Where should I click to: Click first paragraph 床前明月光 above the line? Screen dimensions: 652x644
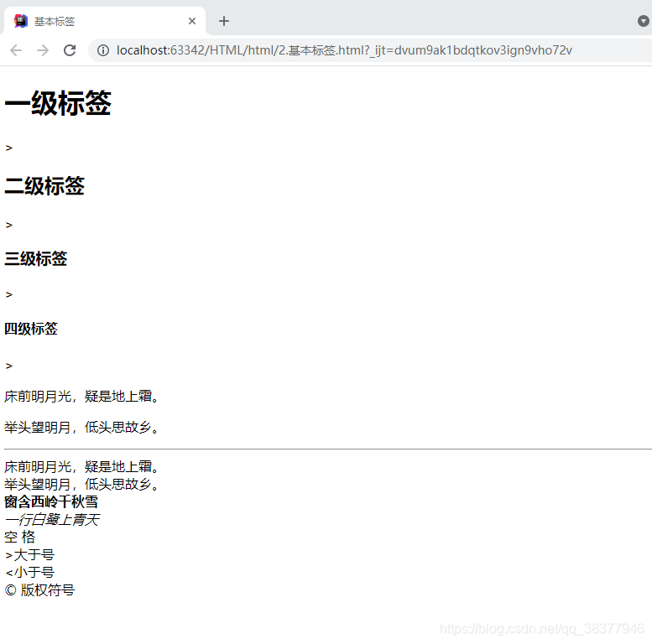tap(81, 397)
